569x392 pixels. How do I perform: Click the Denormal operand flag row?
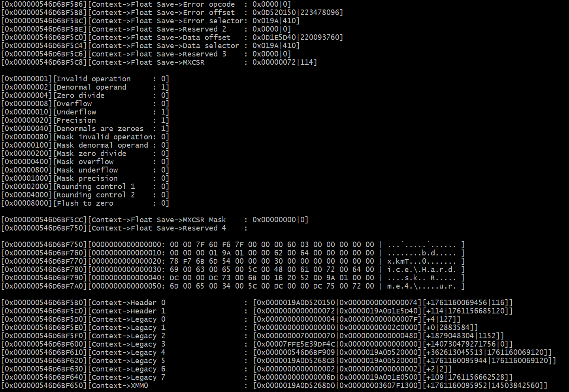85,87
